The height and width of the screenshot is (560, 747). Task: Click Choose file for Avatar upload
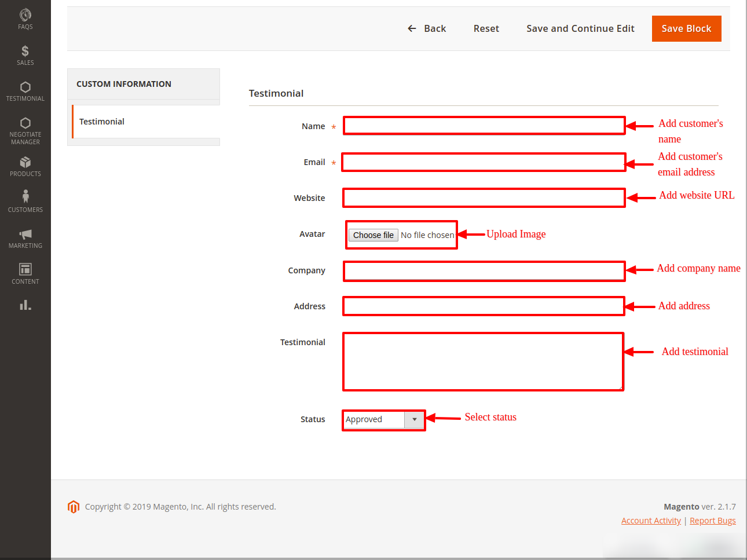point(373,235)
